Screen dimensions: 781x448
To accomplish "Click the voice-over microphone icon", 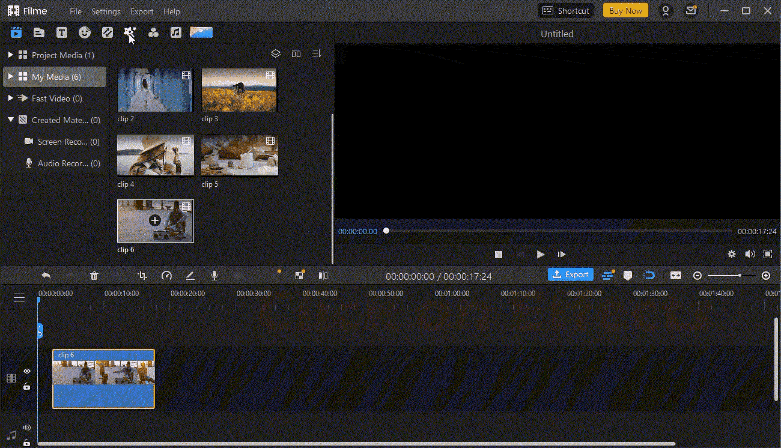I will (214, 276).
